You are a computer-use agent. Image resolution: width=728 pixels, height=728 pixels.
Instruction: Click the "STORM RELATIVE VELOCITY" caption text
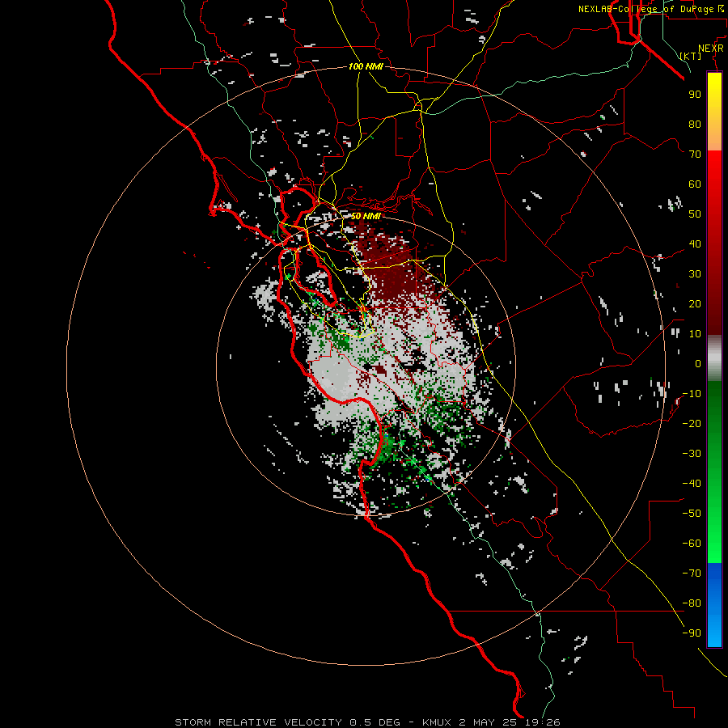click(x=259, y=722)
